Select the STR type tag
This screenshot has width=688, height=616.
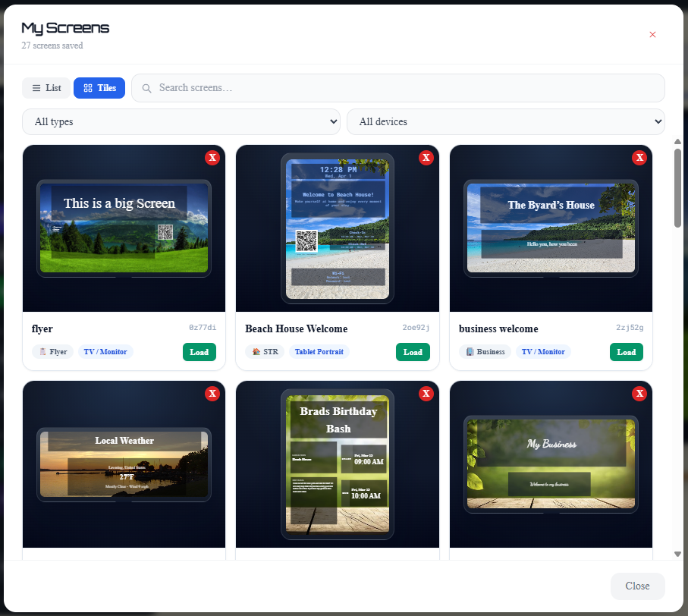(265, 351)
